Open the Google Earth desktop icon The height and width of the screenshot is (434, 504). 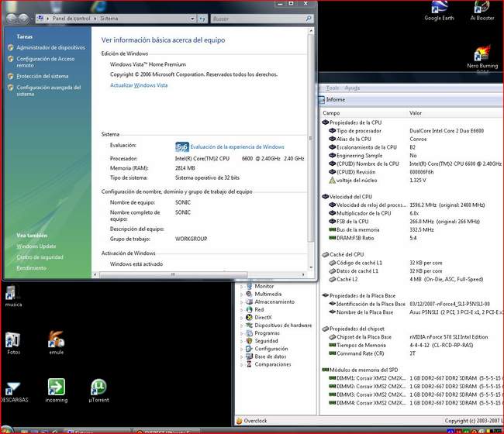click(438, 9)
